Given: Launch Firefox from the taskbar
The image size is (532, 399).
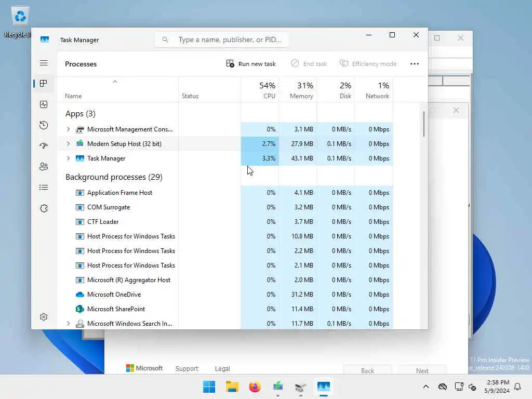Looking at the screenshot, I should 255,387.
